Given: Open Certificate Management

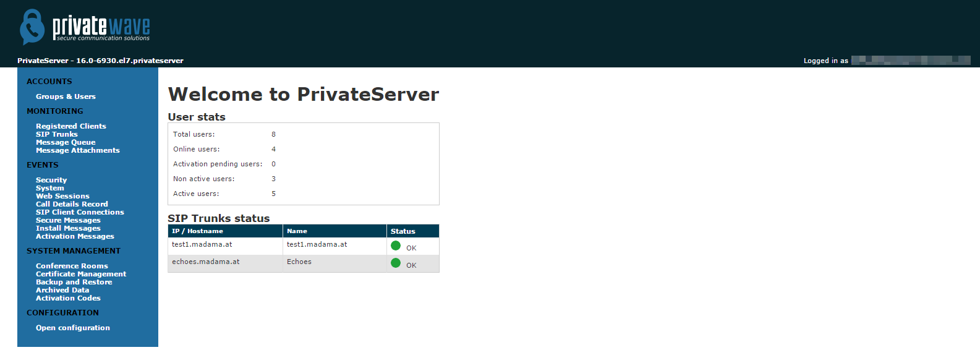Looking at the screenshot, I should pyautogui.click(x=80, y=274).
